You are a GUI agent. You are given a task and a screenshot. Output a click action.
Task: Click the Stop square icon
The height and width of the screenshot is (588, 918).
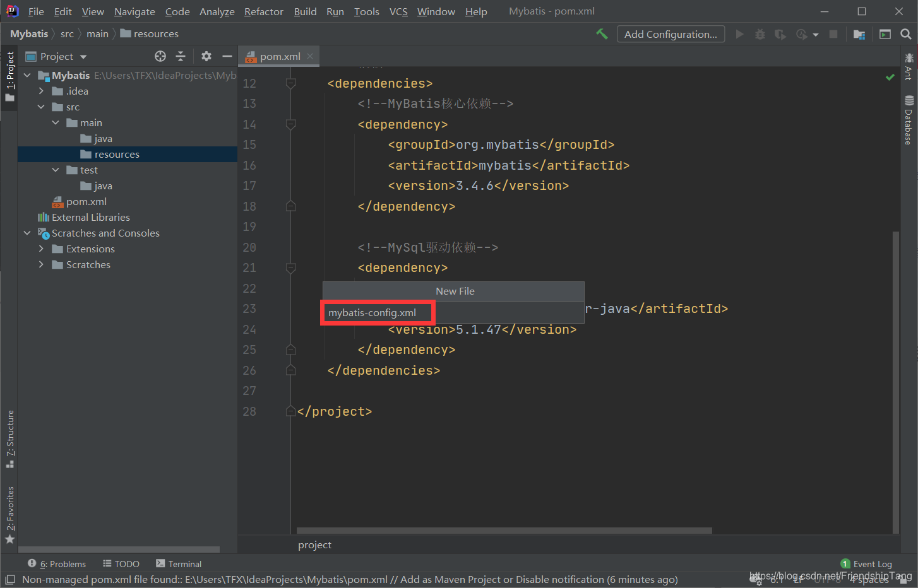(x=833, y=34)
